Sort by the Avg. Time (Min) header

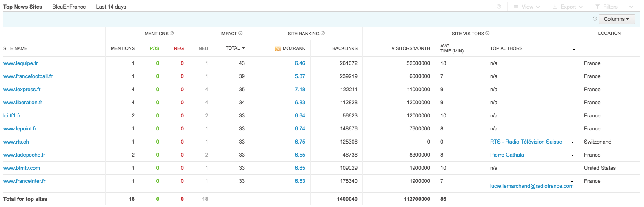452,48
